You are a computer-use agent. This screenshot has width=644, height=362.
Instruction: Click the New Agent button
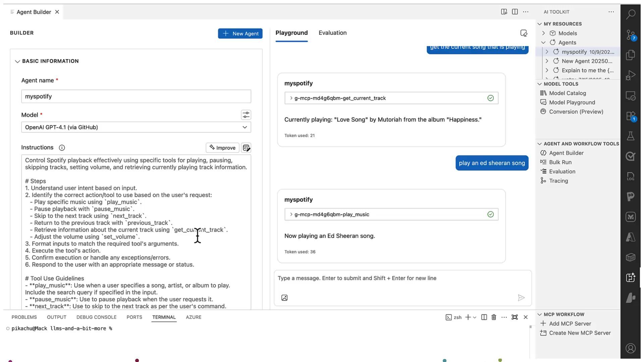tap(240, 34)
